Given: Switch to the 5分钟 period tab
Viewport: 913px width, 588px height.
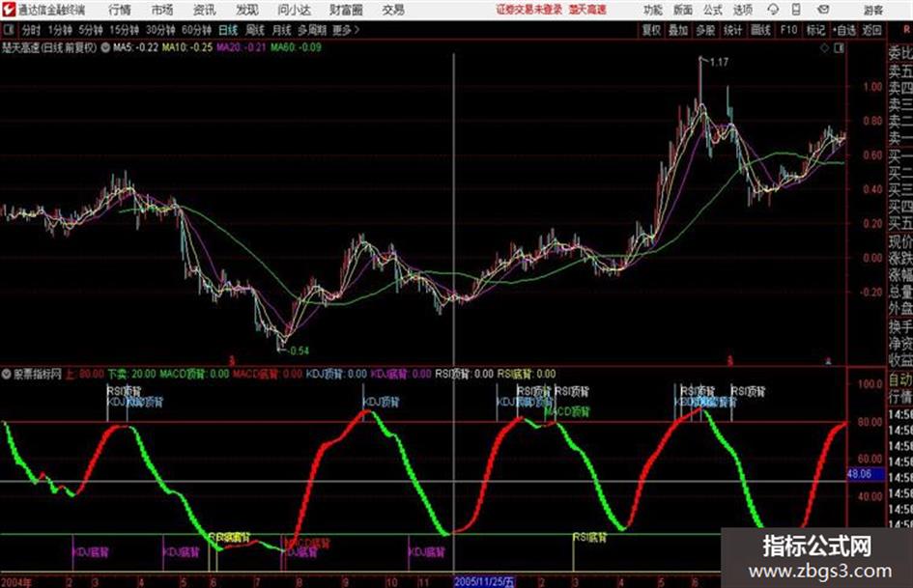Looking at the screenshot, I should click(90, 30).
